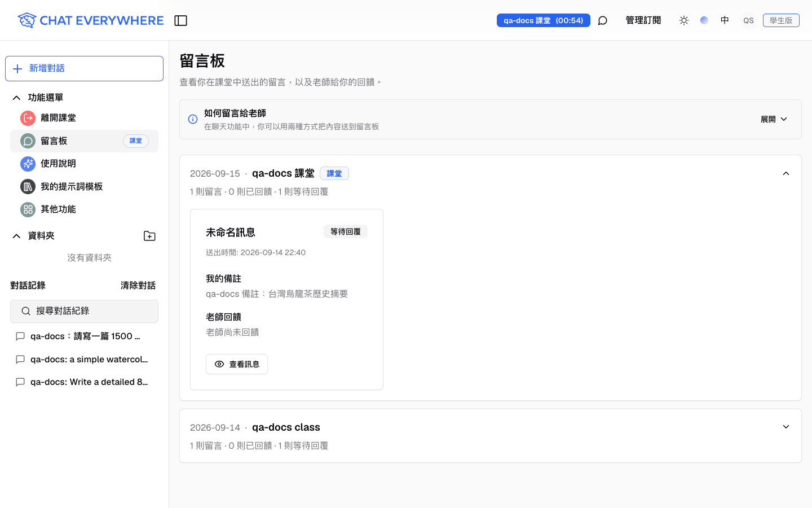Click the 離開課堂 exit icon

tap(28, 118)
